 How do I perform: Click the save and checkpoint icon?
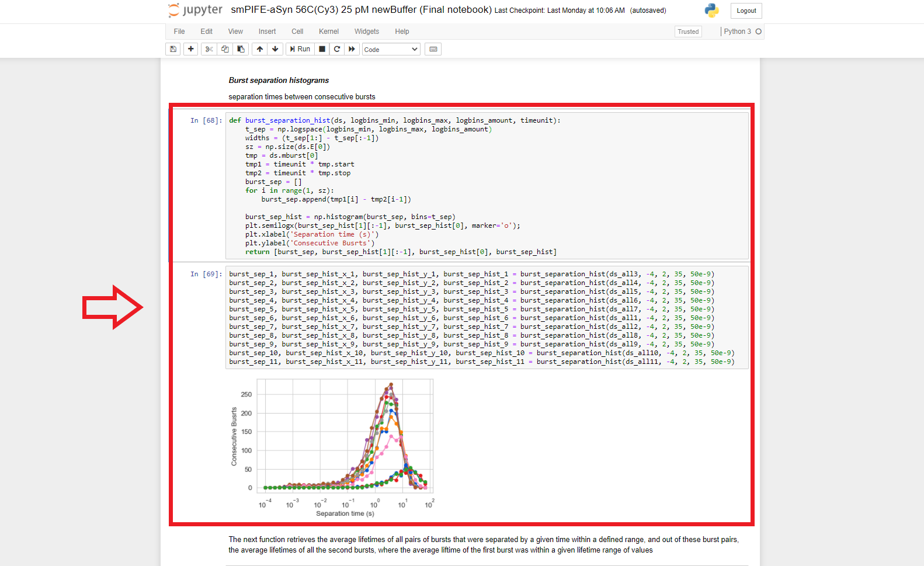[x=173, y=49]
